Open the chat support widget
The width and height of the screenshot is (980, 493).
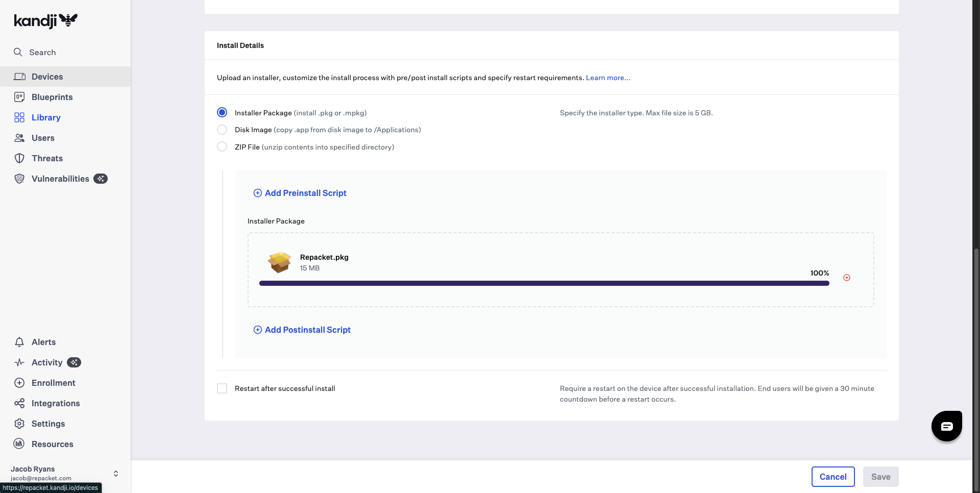[x=946, y=426]
